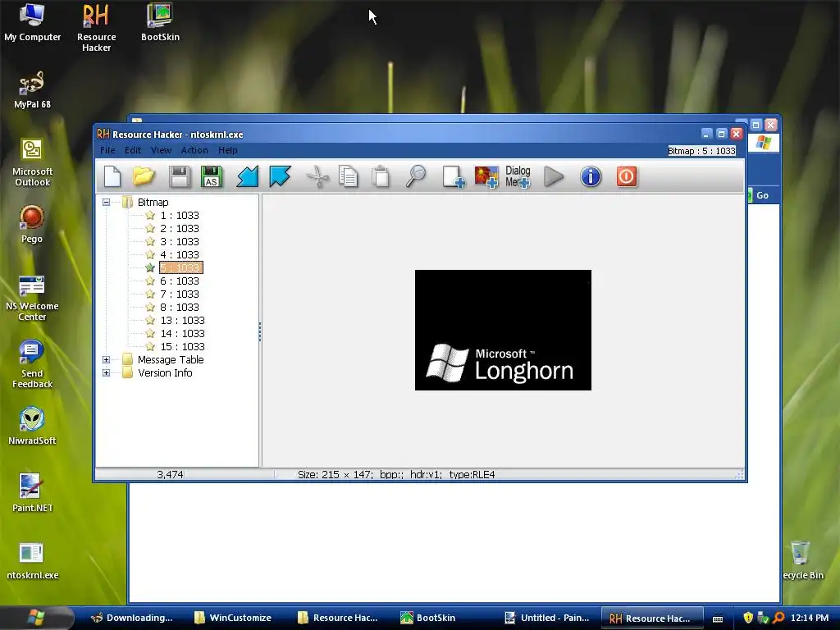Select the NiwradSoft alien desktop icon
Image resolution: width=840 pixels, height=630 pixels.
[x=32, y=427]
